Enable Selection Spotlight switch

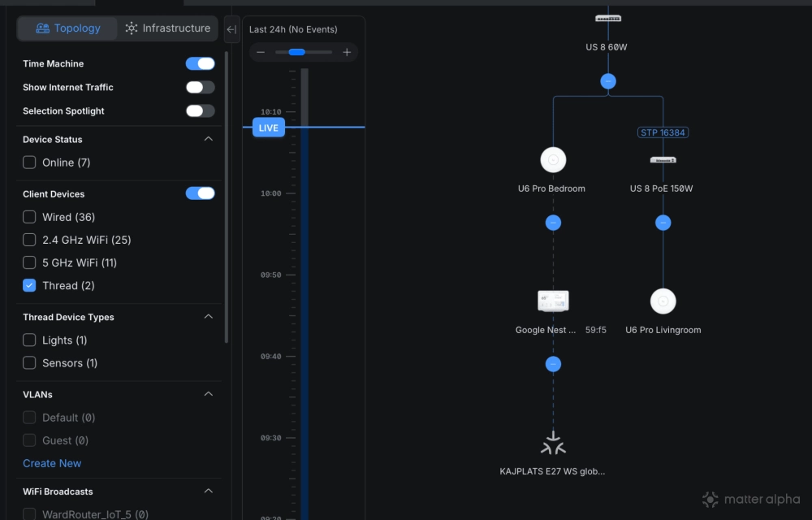coord(200,110)
